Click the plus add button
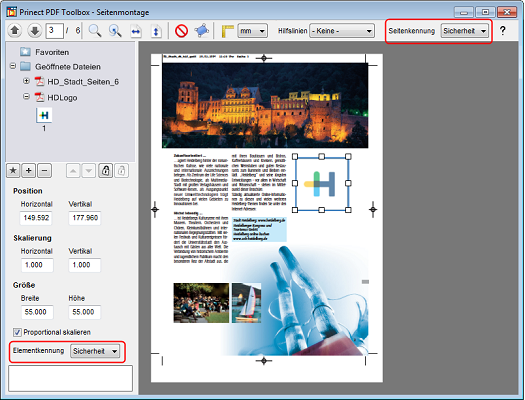Screen dimensions: 525x400 (29, 171)
